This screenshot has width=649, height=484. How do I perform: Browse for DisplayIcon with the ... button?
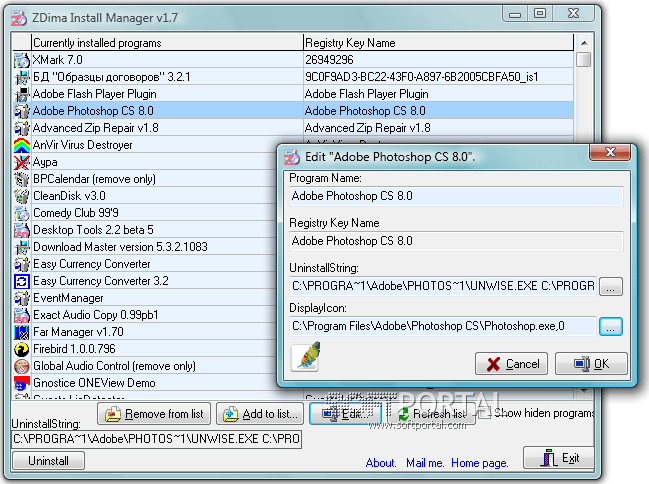(x=611, y=327)
